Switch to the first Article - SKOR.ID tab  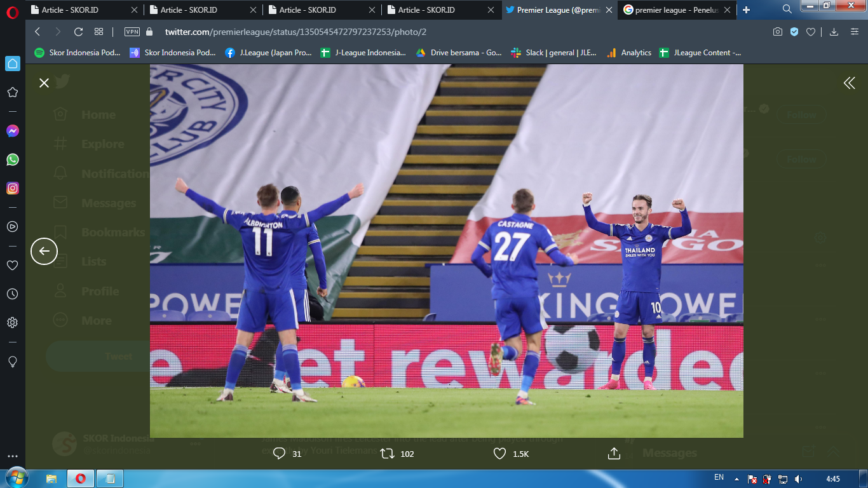point(85,10)
